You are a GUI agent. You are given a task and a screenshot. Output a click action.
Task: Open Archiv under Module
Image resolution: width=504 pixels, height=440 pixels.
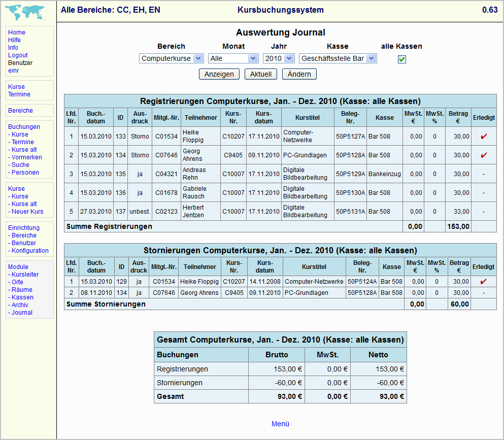point(20,305)
